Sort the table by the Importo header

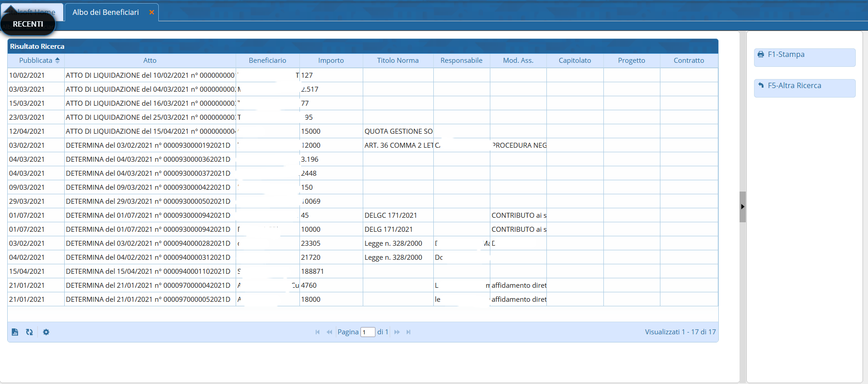(331, 61)
